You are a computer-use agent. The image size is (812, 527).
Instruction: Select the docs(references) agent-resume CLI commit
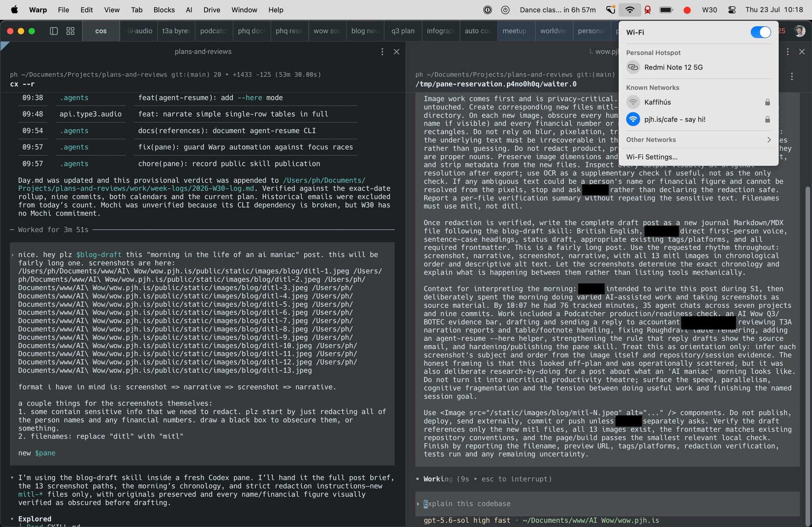click(x=227, y=131)
